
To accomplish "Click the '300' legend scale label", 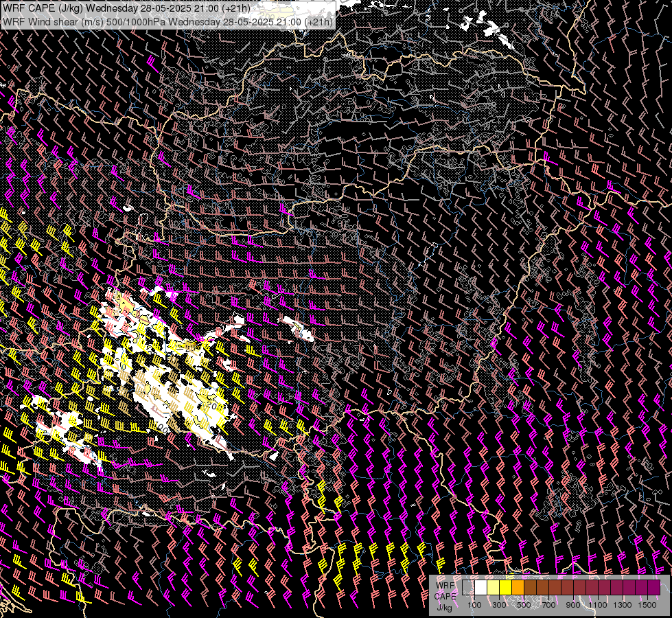I will 499,605.
